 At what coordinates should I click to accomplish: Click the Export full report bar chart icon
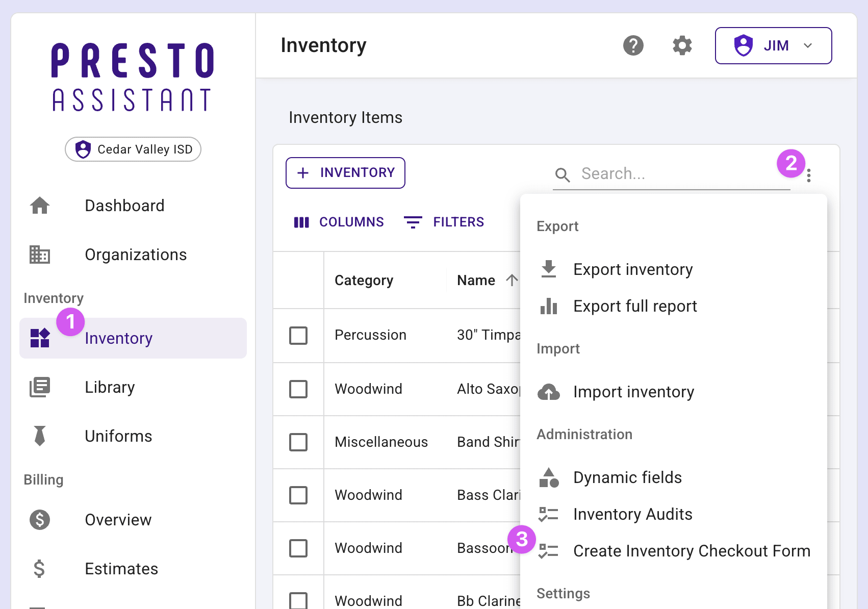coord(549,306)
